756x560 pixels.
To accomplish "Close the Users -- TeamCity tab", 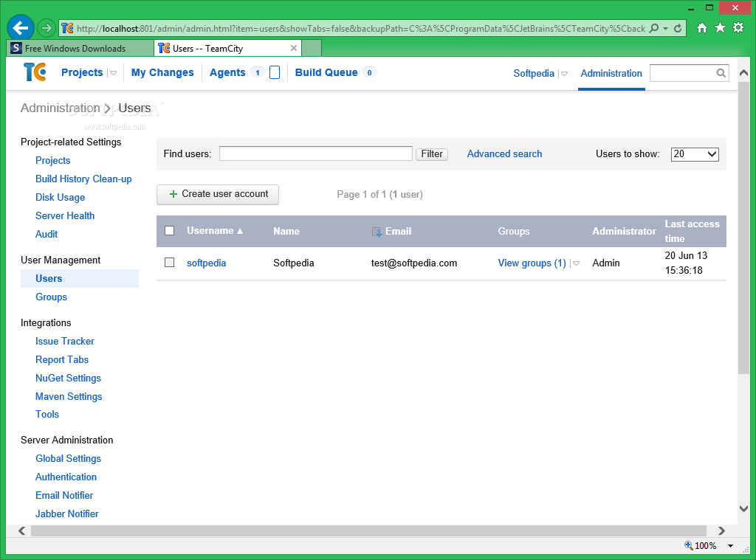I will [294, 48].
